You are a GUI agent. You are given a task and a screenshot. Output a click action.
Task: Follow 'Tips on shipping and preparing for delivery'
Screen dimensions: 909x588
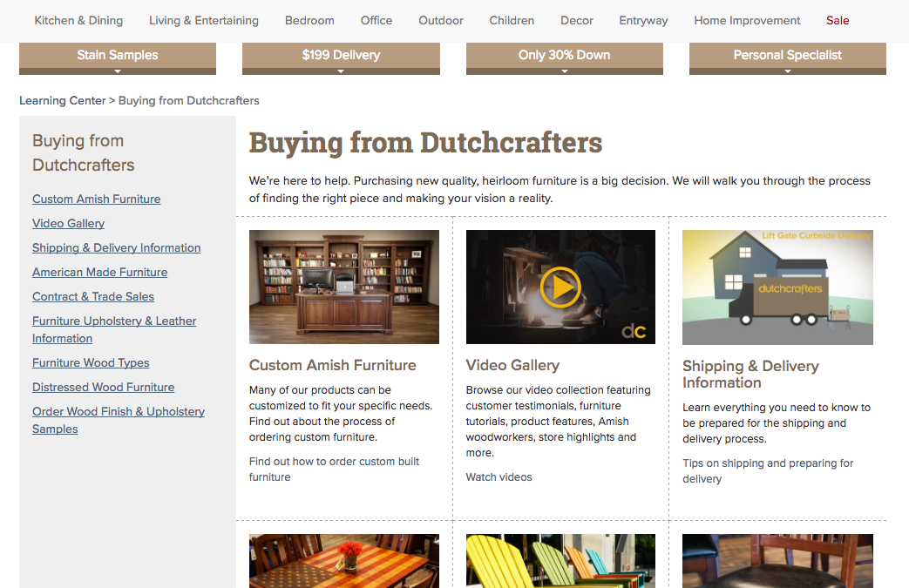pos(768,471)
